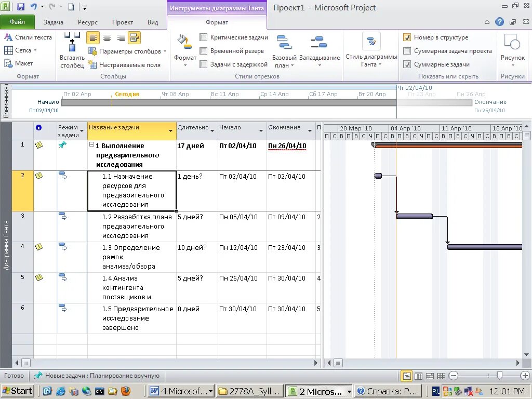Open the Режим задачи column filter arrow
Image resolution: width=532 pixels, height=399 pixels.
coord(82,131)
